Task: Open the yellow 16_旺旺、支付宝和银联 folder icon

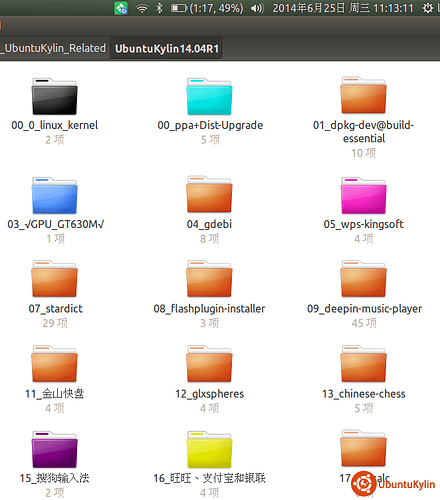Action: point(209,449)
